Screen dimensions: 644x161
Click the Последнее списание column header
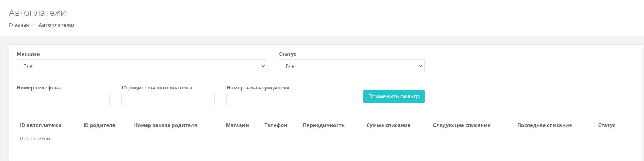pos(544,125)
